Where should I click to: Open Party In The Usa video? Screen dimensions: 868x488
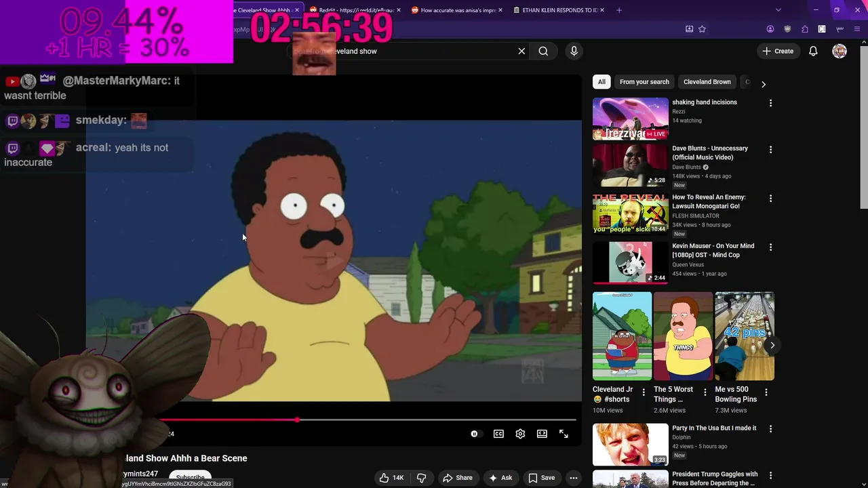click(x=631, y=445)
